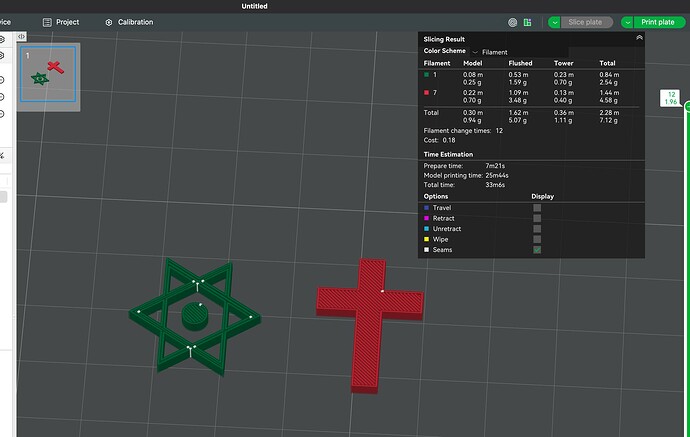
Task: Click the Project list icon
Action: coord(47,22)
